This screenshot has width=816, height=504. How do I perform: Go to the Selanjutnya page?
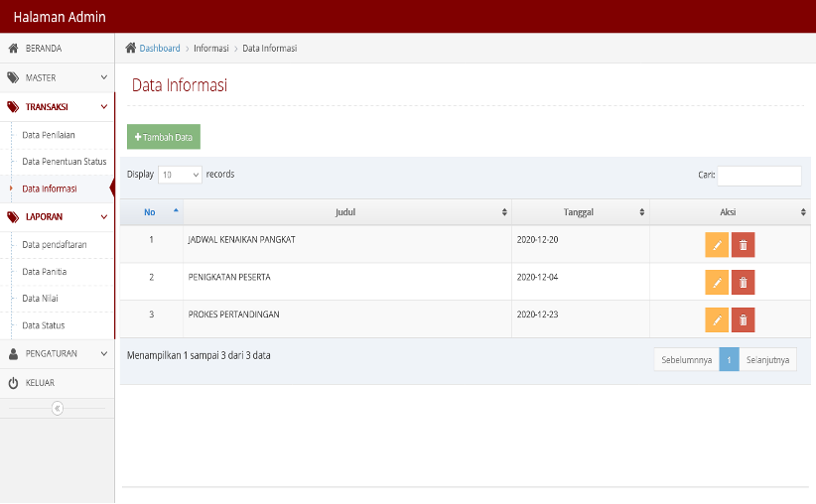coord(767,359)
